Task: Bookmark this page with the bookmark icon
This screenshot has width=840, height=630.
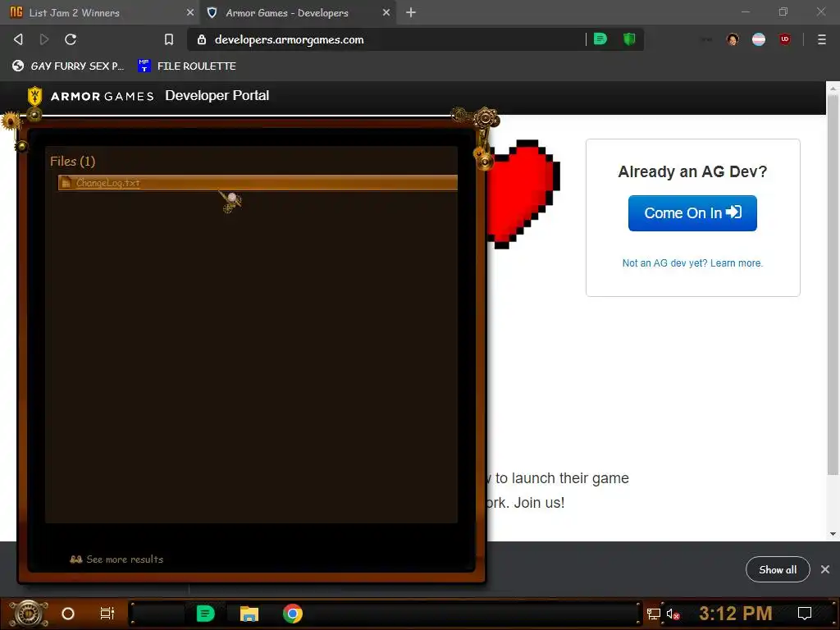Action: click(x=169, y=39)
